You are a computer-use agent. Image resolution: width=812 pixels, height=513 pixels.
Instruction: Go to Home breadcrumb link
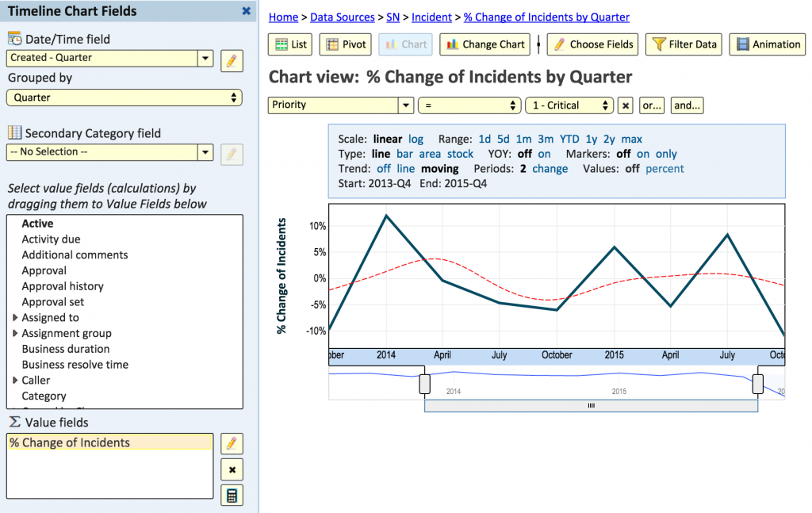[283, 17]
